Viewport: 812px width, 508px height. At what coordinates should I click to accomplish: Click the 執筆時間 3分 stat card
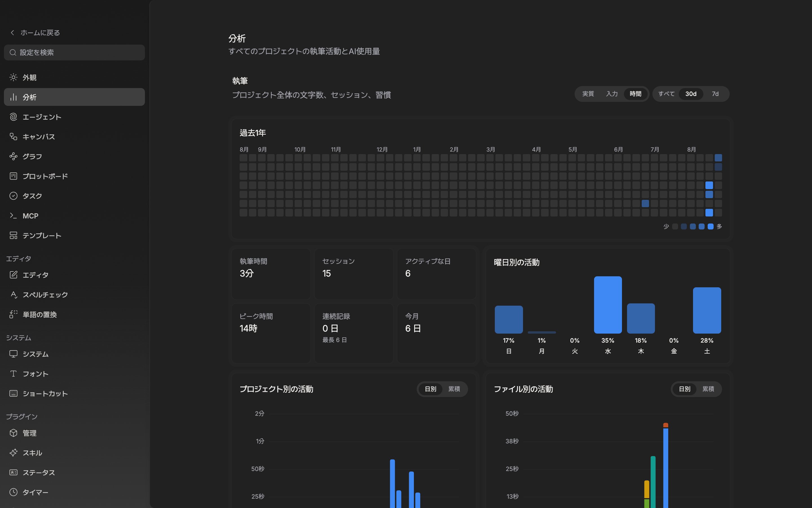coord(271,274)
